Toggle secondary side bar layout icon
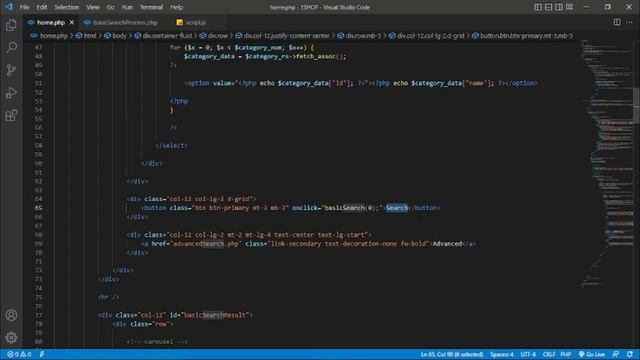The image size is (640, 360). [559, 7]
